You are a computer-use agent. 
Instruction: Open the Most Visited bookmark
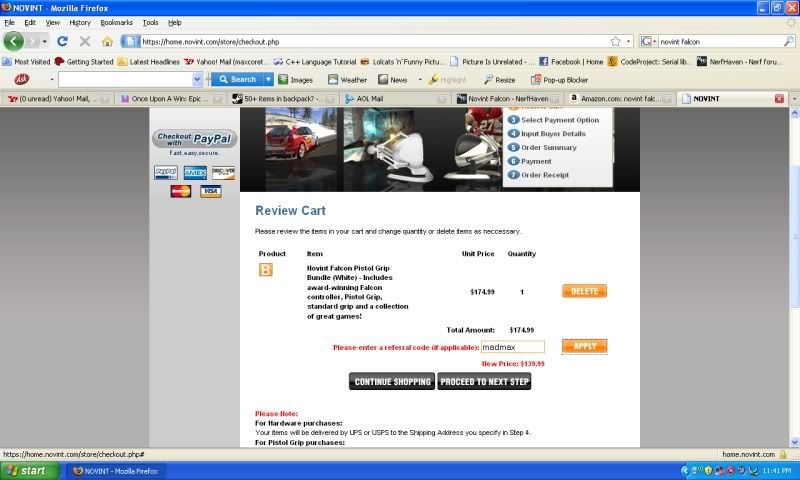click(x=26, y=62)
